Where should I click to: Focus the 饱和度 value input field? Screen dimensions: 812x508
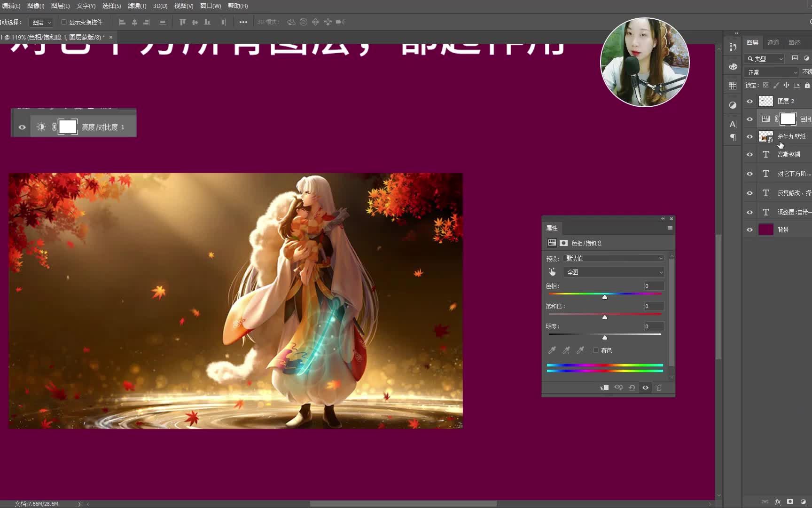[654, 306]
